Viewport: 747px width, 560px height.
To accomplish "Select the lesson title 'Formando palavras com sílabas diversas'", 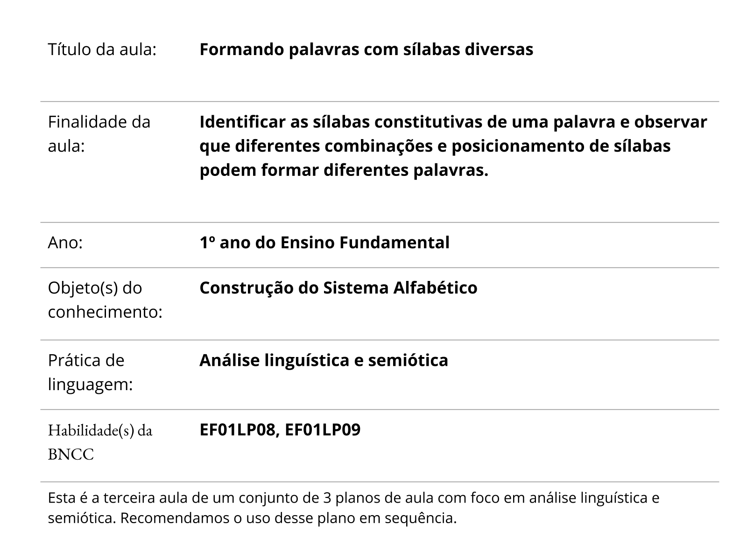I will tap(366, 49).
